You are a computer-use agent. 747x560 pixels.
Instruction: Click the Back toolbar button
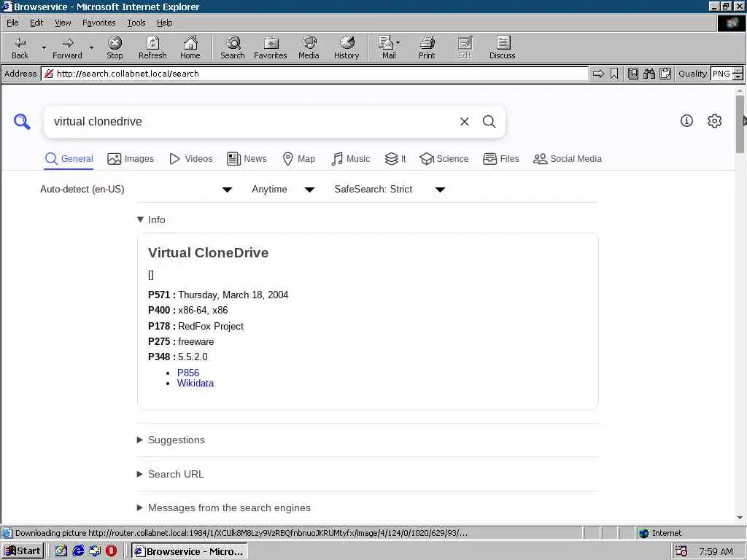click(20, 47)
